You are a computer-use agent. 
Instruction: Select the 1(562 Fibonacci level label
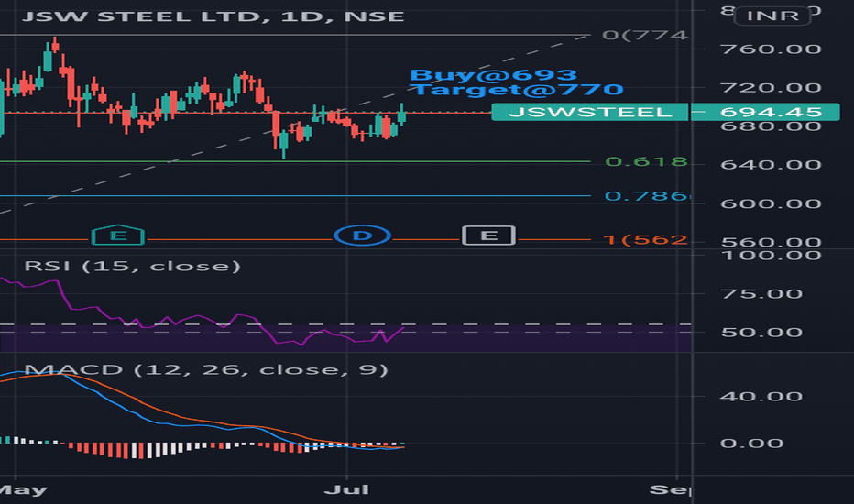645,239
